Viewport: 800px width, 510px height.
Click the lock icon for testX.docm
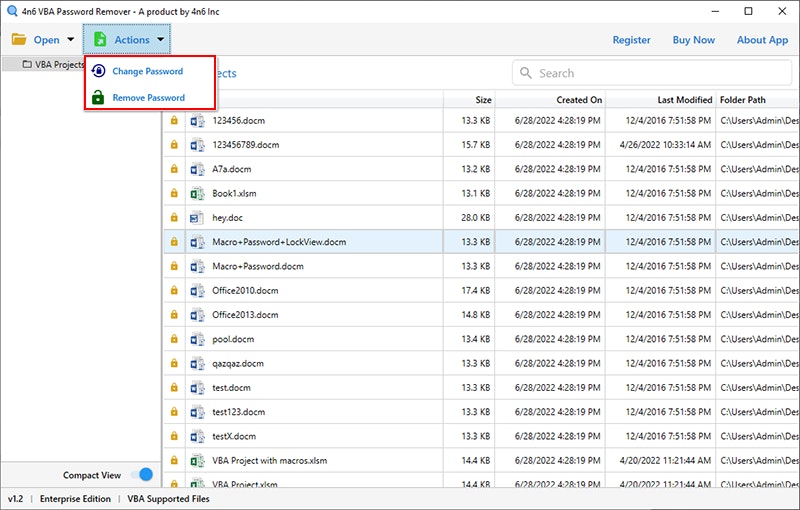click(x=174, y=436)
